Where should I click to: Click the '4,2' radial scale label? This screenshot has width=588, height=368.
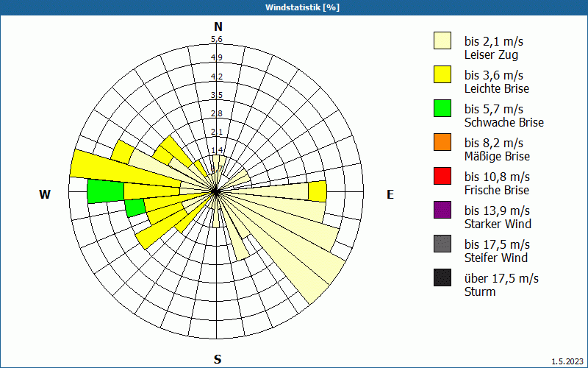pyautogui.click(x=217, y=77)
